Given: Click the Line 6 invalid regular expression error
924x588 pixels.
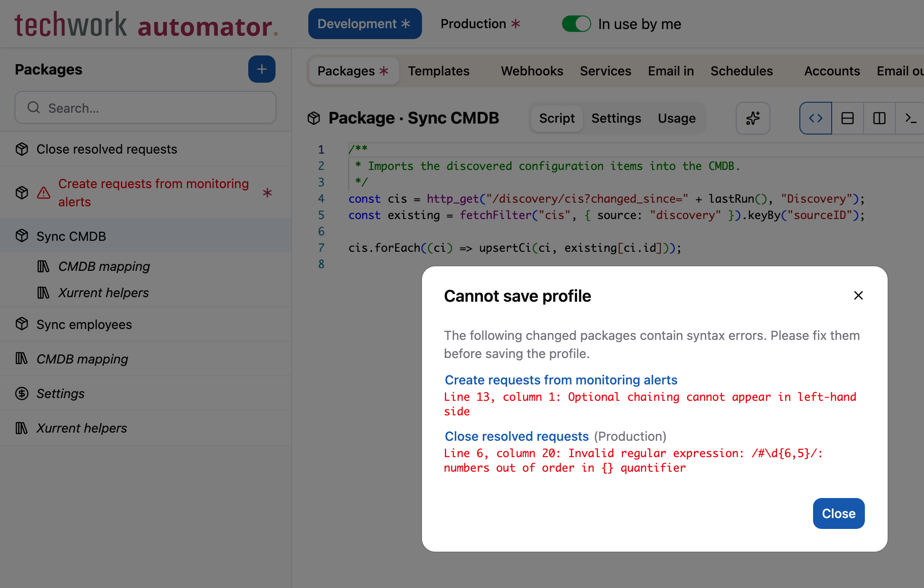Looking at the screenshot, I should (633, 460).
